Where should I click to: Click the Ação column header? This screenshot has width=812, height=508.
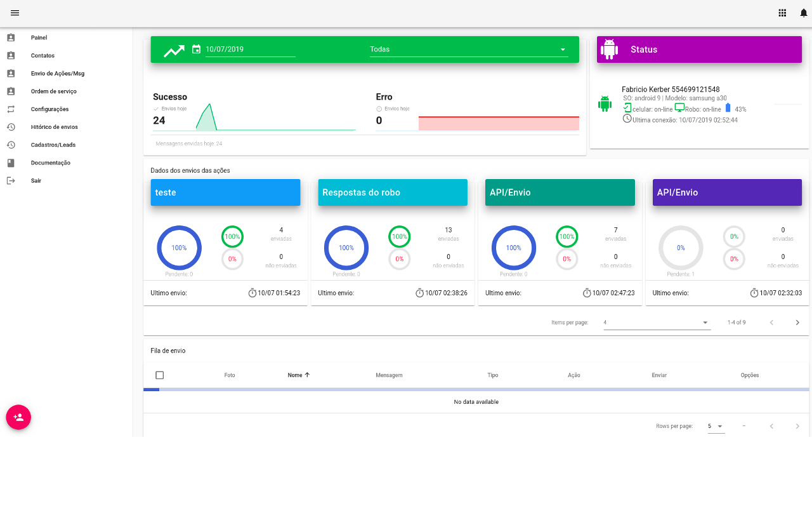(574, 375)
